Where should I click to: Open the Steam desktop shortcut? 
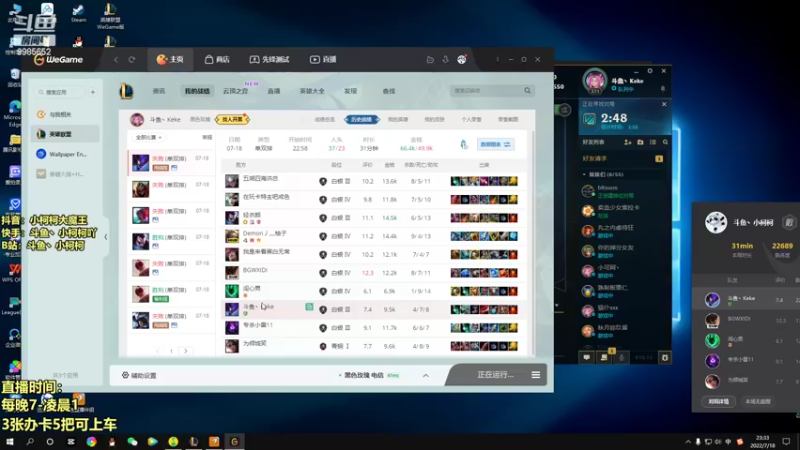point(78,13)
